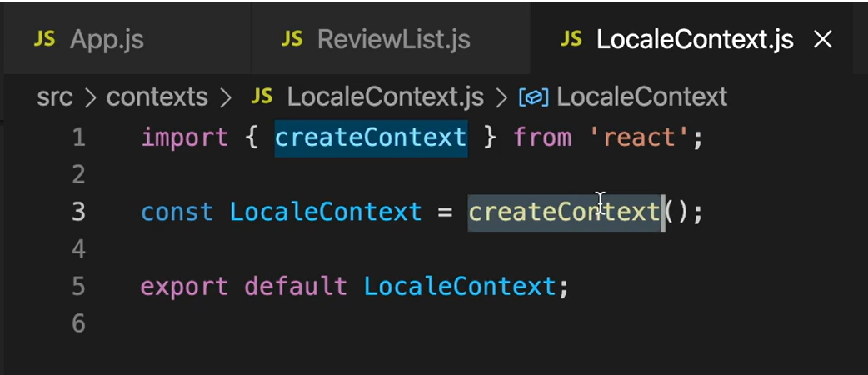This screenshot has width=868, height=375.
Task: Click the JS icon on App.js tab
Action: tap(44, 39)
